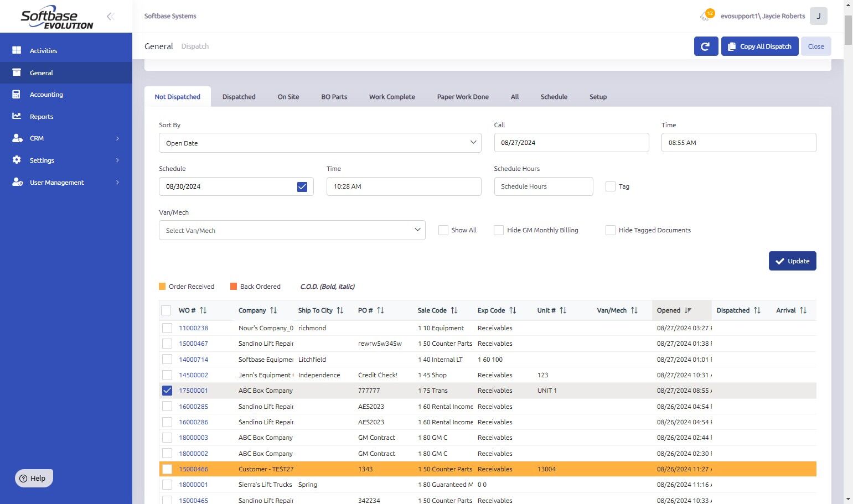Screen dimensions: 853x504
Task: Switch to the Dispatched tab
Action: [239, 97]
